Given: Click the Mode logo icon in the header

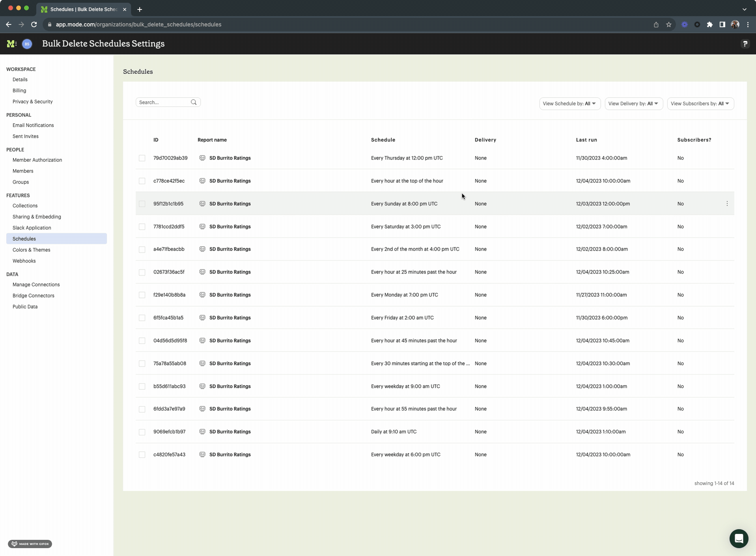Looking at the screenshot, I should tap(11, 44).
